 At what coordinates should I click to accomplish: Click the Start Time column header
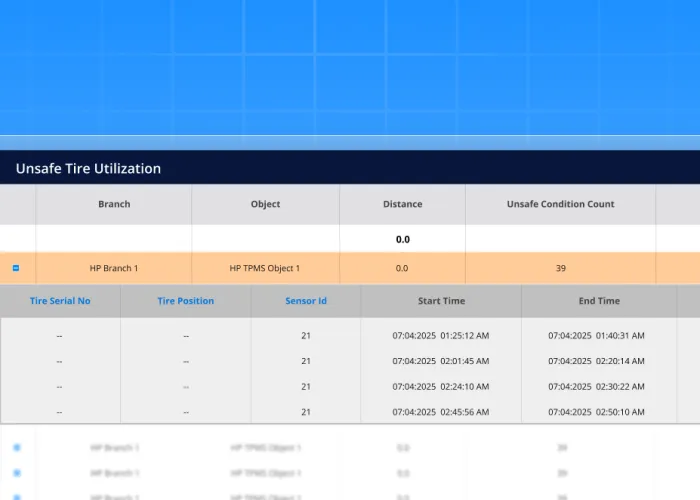coord(440,301)
